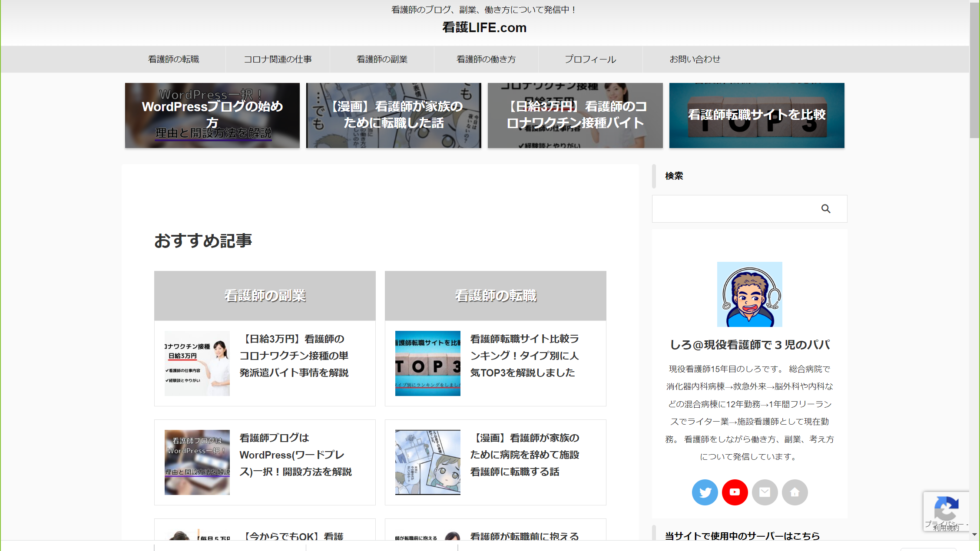Image resolution: width=980 pixels, height=551 pixels.
Task: Click the 看護LIFE.com site title
Action: (484, 27)
